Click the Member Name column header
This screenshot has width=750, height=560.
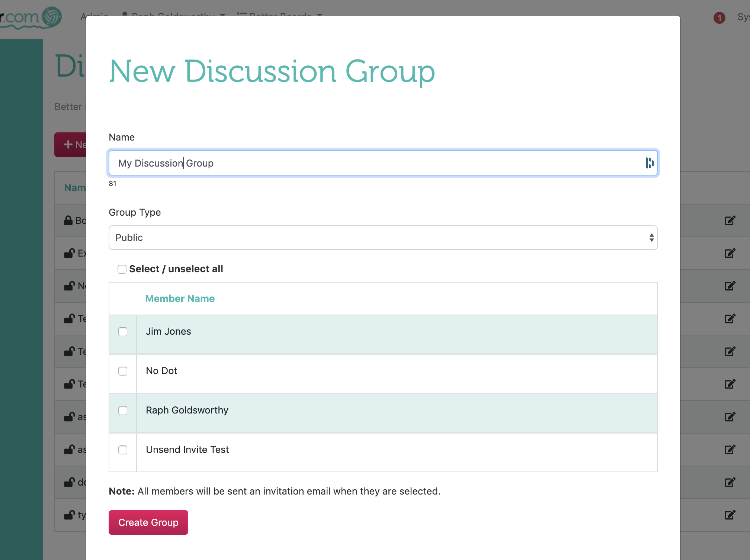coord(180,298)
